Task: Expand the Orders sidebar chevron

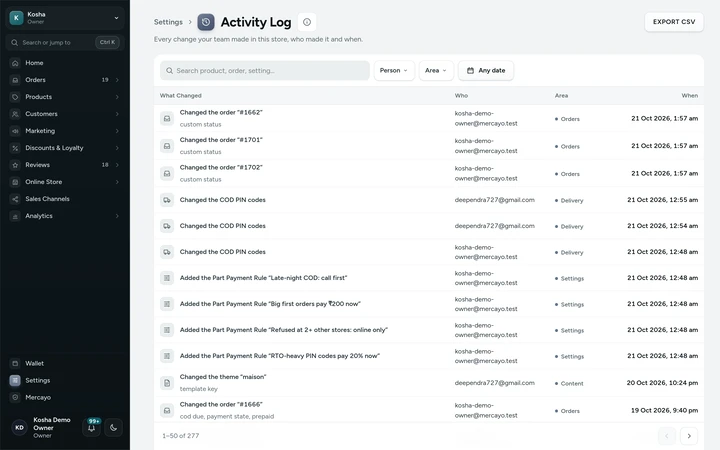Action: tap(117, 80)
